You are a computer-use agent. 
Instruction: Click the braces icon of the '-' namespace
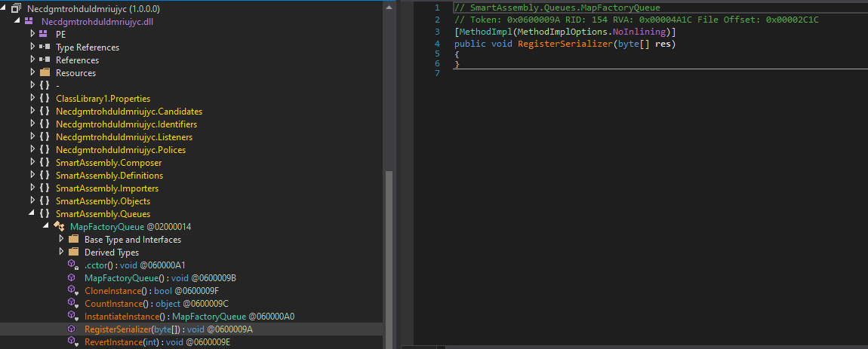[x=44, y=86]
